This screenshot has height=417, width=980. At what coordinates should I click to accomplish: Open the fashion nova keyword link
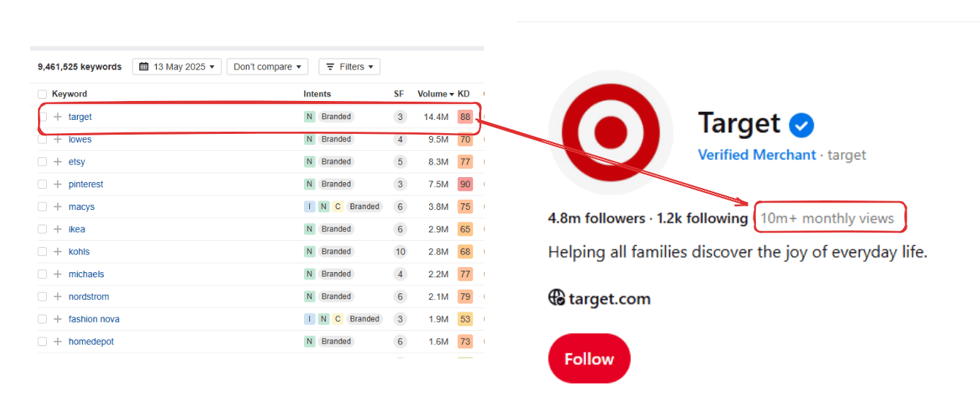(x=94, y=319)
